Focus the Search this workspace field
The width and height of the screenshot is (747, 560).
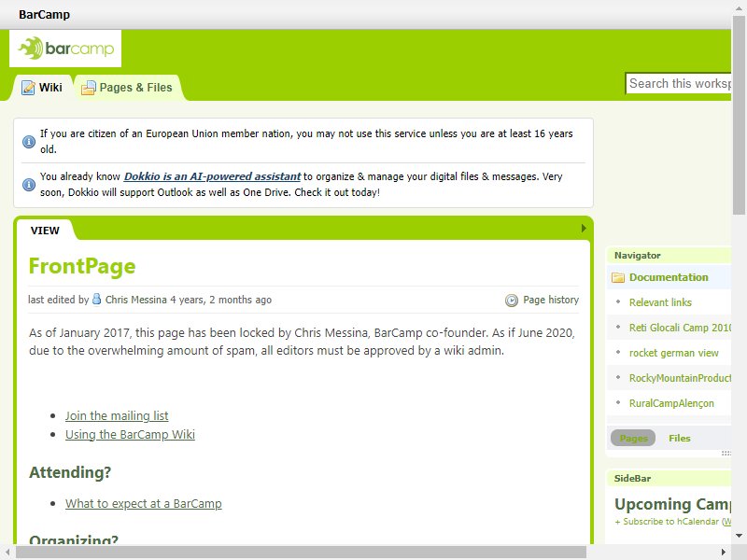click(679, 83)
